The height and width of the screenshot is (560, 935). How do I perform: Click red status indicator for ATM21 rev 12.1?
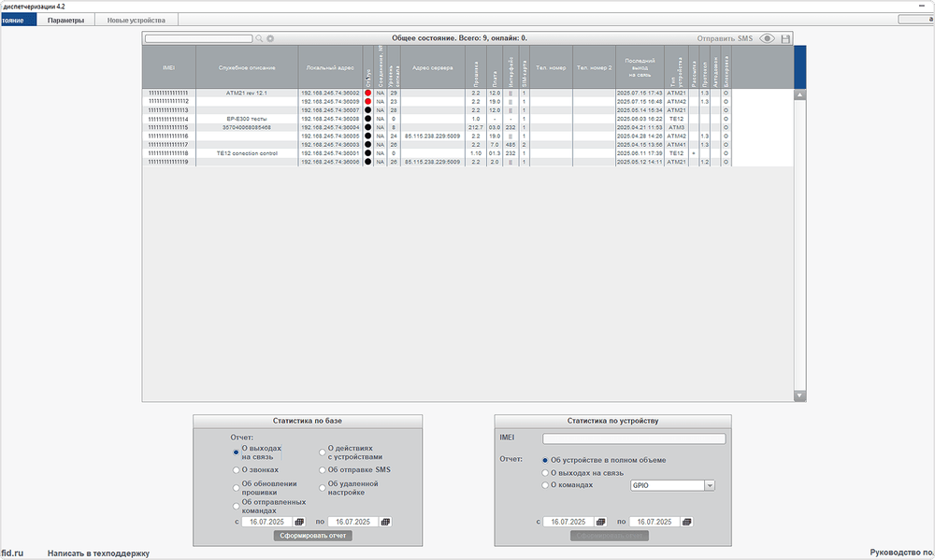[x=368, y=93]
